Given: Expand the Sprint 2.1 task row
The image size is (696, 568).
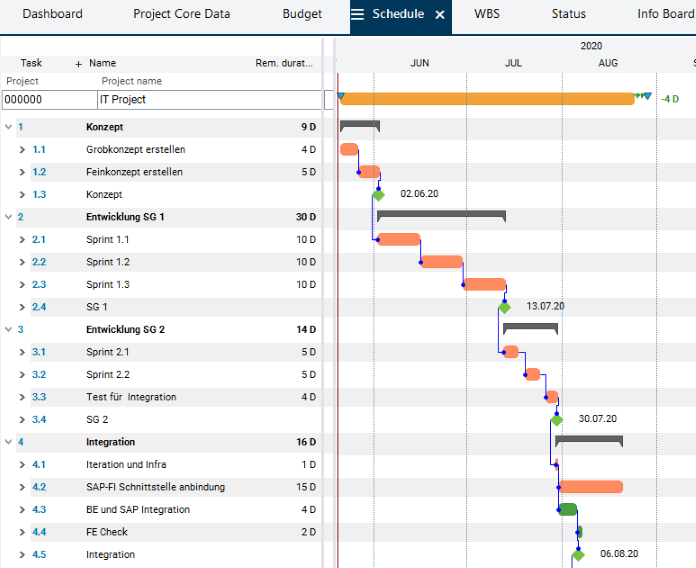Looking at the screenshot, I should [22, 352].
